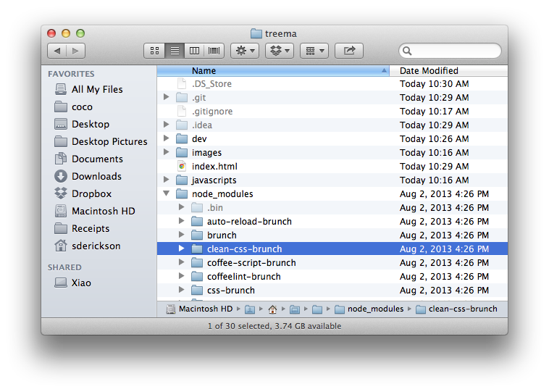Open the item arrangement dropdown

(314, 51)
